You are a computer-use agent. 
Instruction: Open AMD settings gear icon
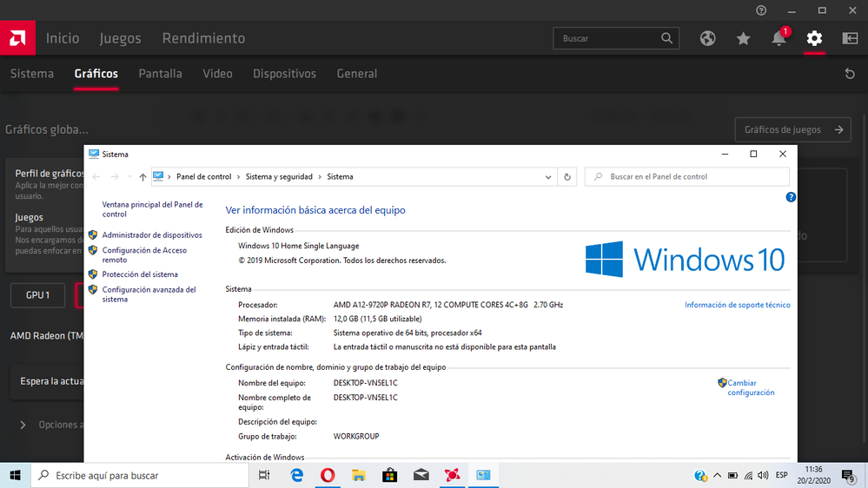814,38
